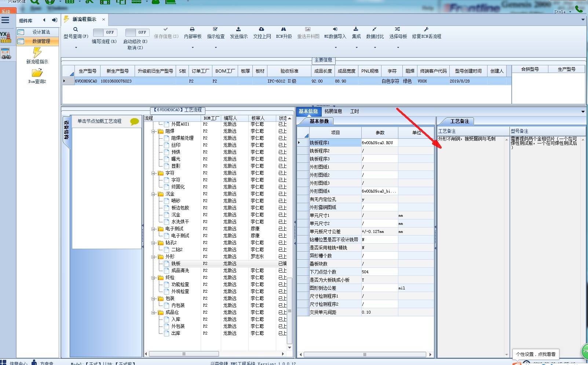
Task: Switch to 拓展信息 tab
Action: (x=333, y=111)
